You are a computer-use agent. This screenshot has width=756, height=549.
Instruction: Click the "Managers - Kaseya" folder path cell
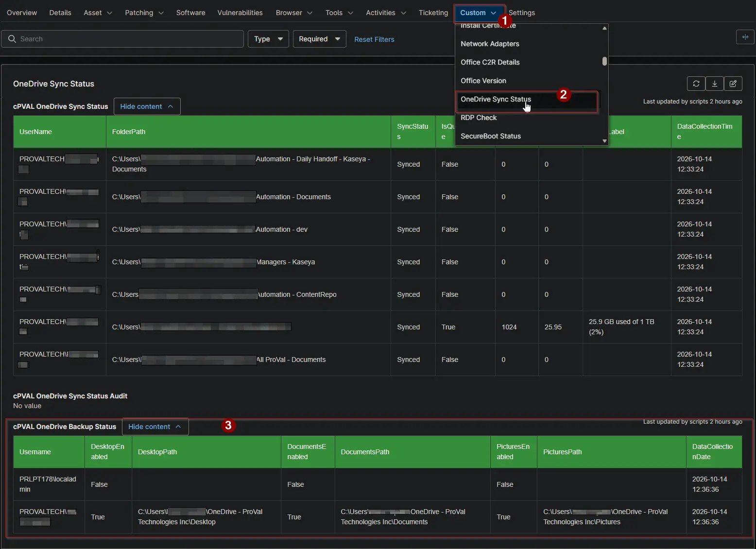[248, 262]
